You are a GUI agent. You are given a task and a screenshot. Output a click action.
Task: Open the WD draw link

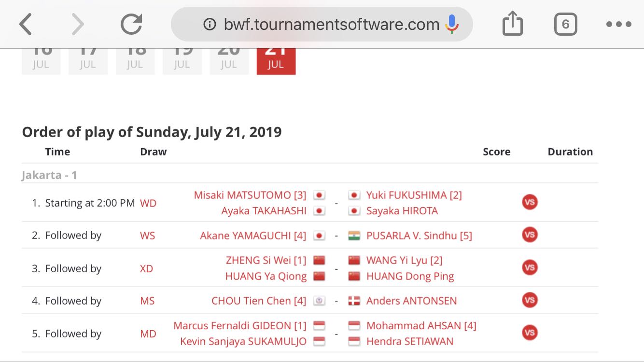click(x=148, y=203)
